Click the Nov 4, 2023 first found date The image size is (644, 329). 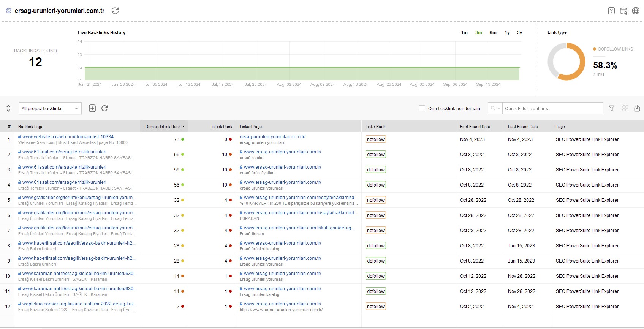click(472, 139)
